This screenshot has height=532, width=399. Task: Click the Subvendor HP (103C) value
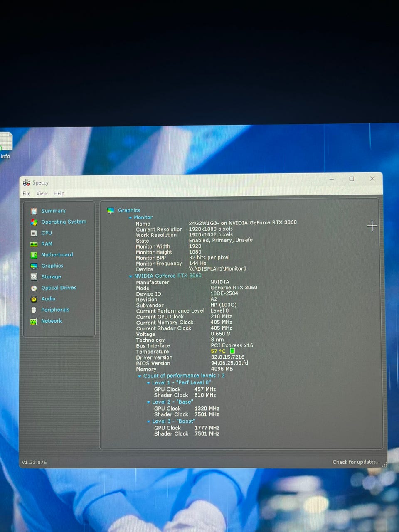[224, 305]
